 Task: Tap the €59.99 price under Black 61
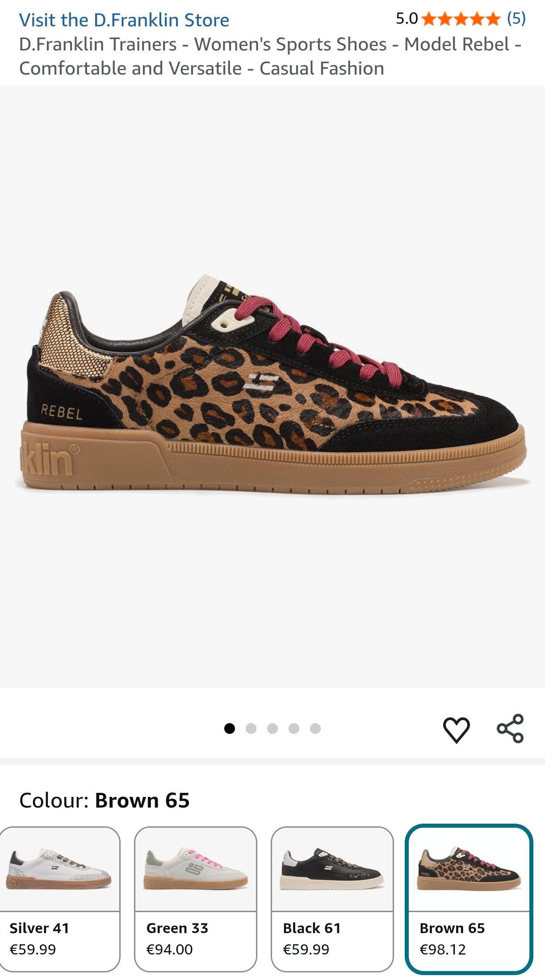point(306,949)
